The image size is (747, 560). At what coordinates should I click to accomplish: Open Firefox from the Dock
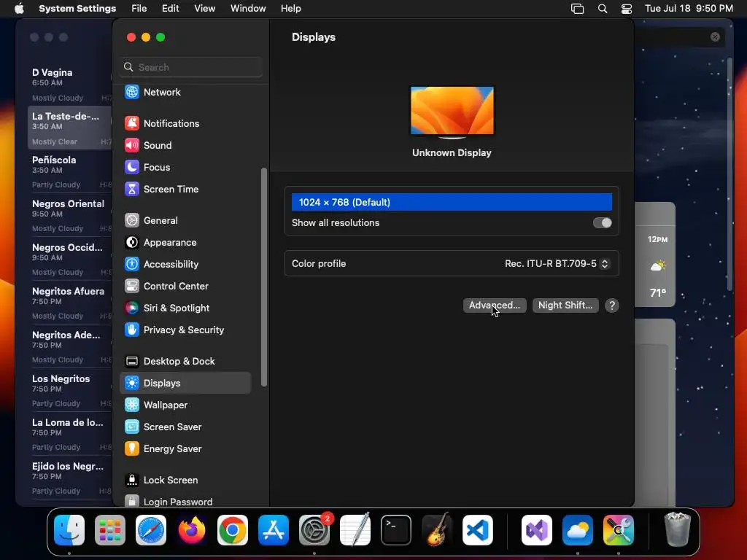click(x=192, y=530)
